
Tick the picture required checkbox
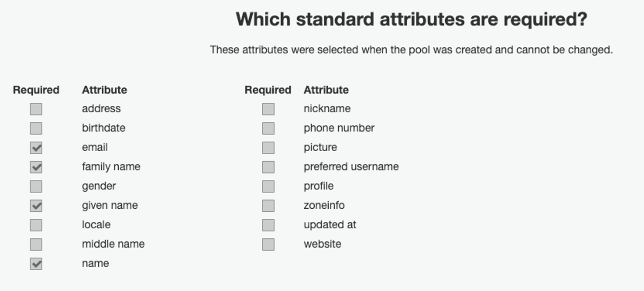(x=268, y=148)
